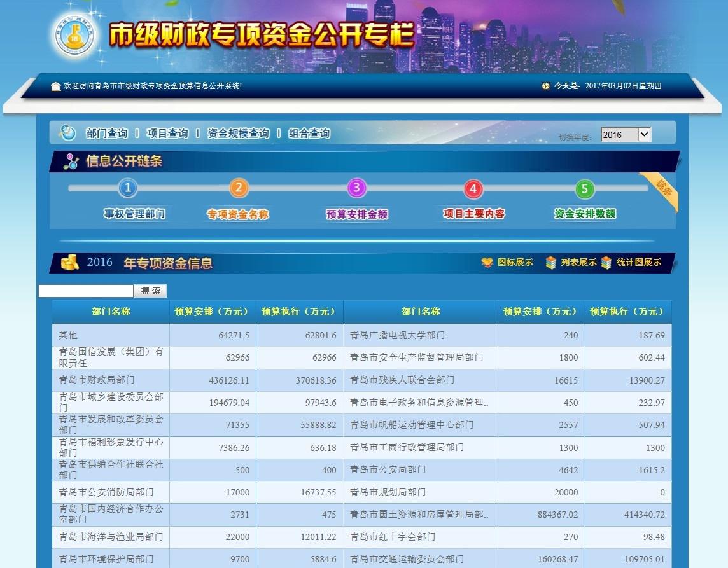Select the 项目查询 menu item
728x568 pixels.
click(x=167, y=134)
